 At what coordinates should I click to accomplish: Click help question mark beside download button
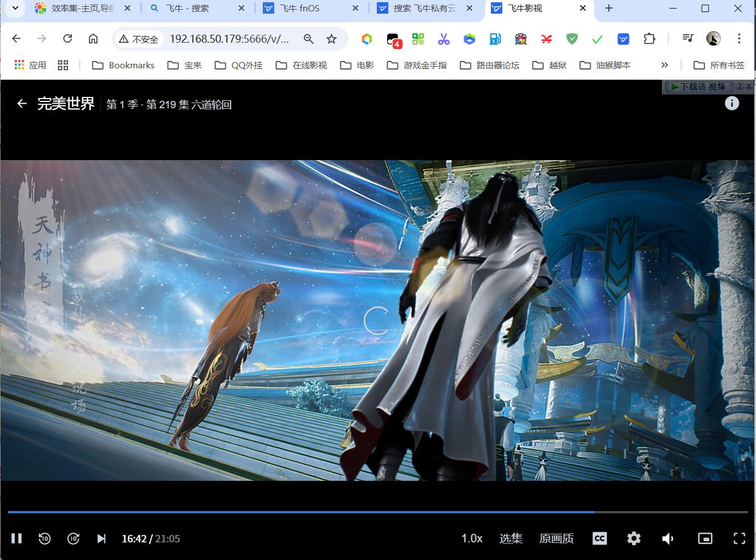(x=739, y=86)
